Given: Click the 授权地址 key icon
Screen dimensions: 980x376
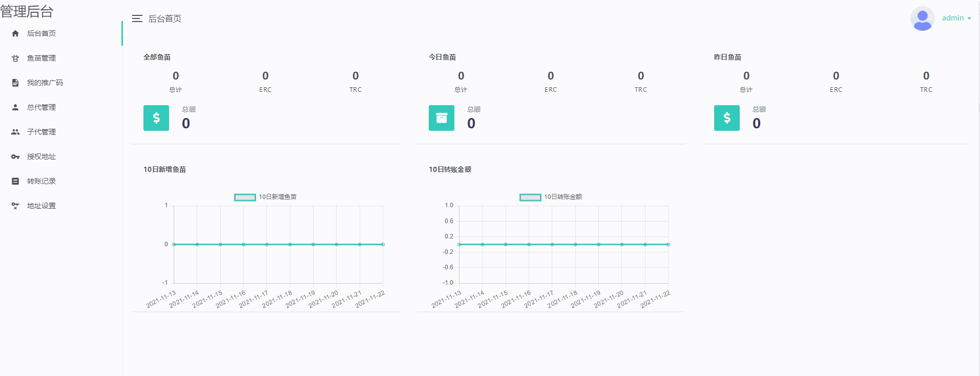Looking at the screenshot, I should coord(15,156).
